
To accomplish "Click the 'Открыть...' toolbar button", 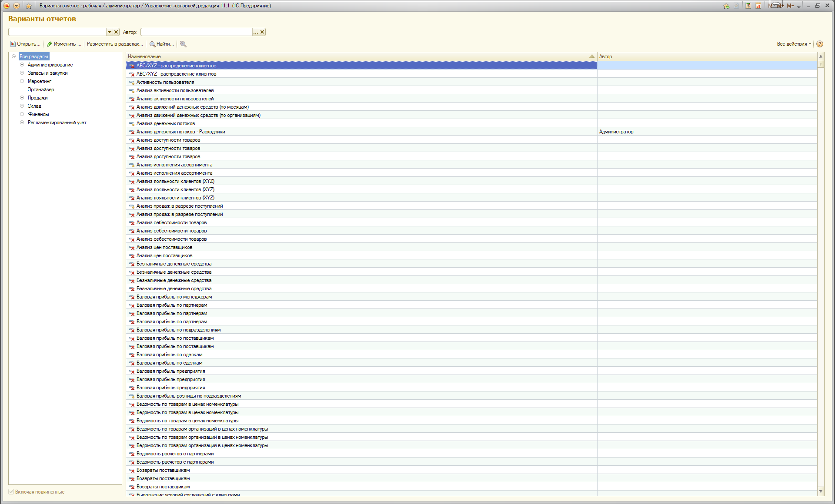I will click(x=25, y=44).
